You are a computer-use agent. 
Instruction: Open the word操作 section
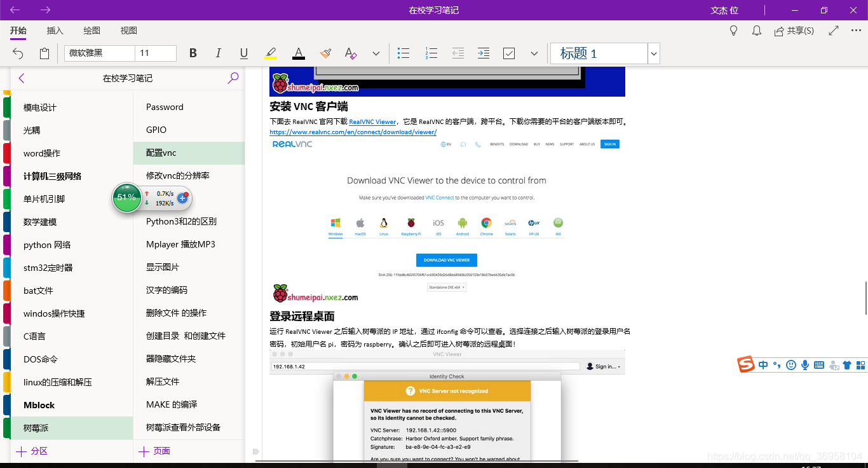(x=72, y=153)
